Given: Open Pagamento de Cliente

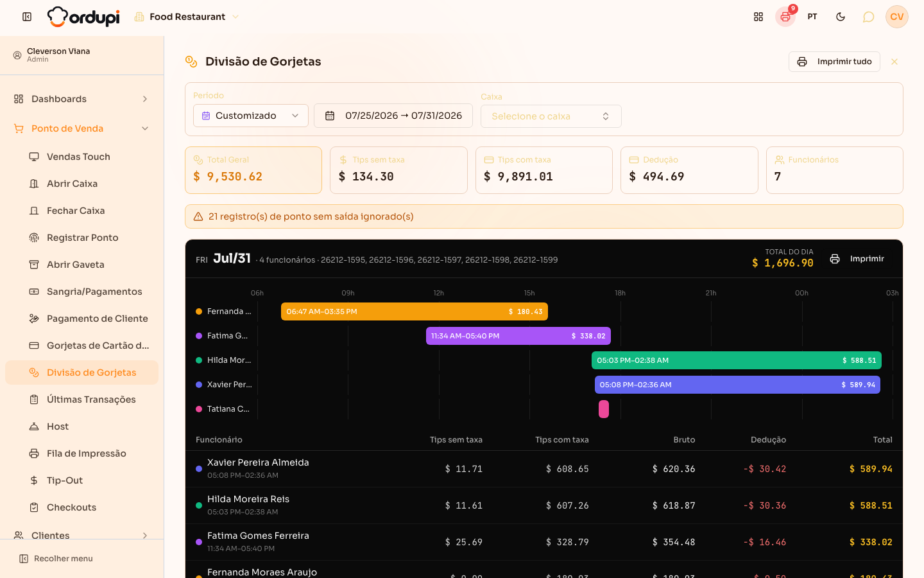Looking at the screenshot, I should 81,319.
